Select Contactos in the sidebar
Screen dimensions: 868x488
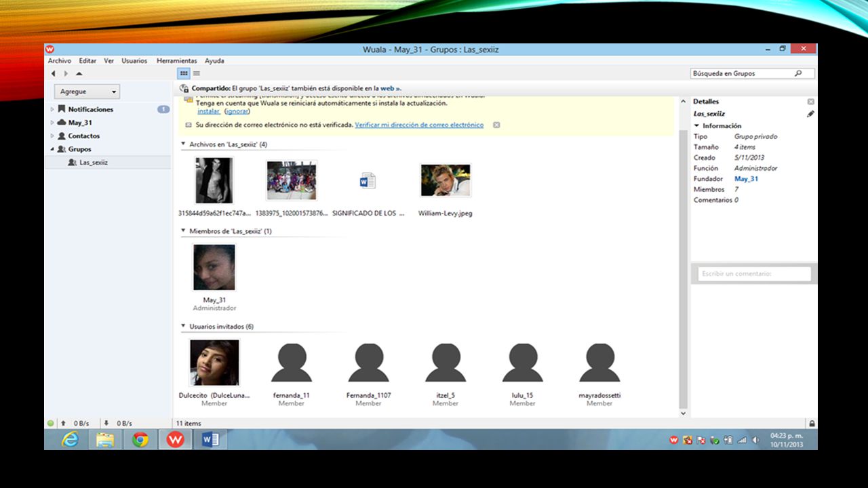(x=84, y=136)
